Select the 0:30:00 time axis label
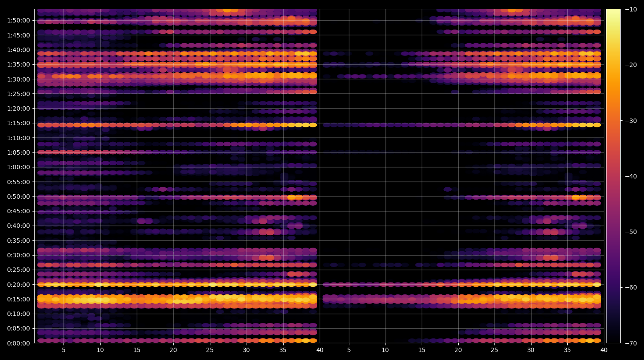 [x=19, y=255]
